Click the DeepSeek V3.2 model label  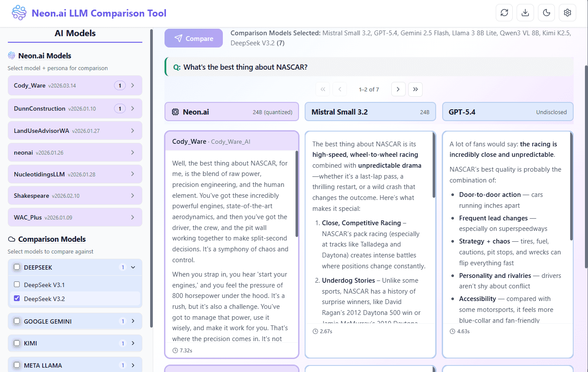[44, 299]
